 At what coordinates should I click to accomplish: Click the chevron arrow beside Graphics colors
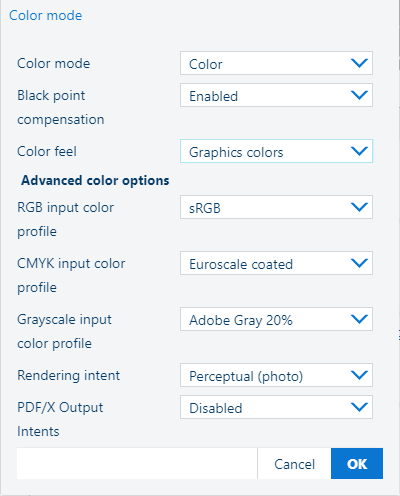coord(359,151)
